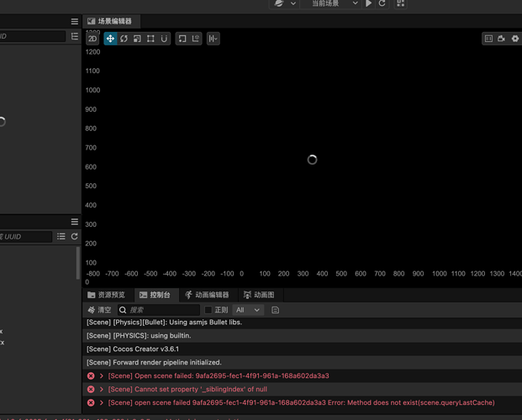Expand the 'queryLastCache' error row
The height and width of the screenshot is (420, 522).
pos(102,402)
